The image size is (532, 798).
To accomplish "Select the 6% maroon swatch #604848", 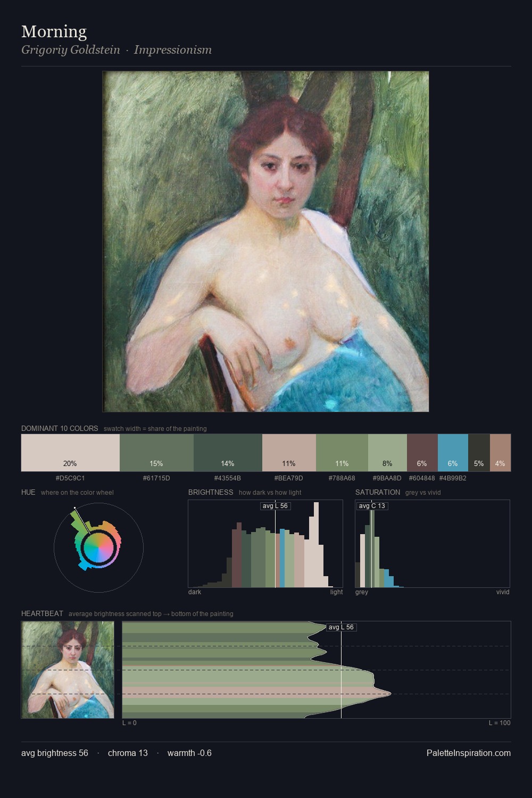I will pyautogui.click(x=422, y=453).
